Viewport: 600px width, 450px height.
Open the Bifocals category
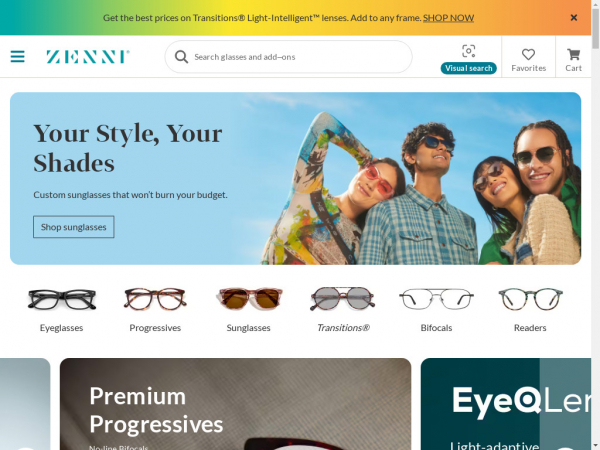[436, 310]
